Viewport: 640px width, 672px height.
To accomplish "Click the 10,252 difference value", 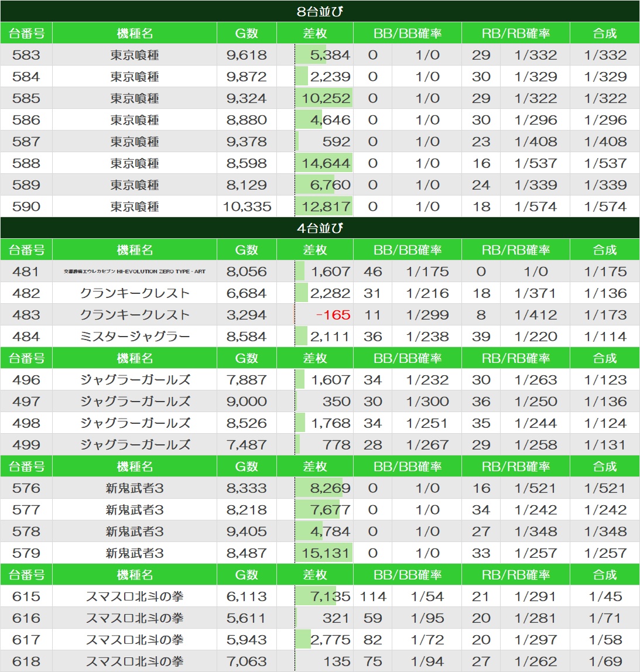I will click(326, 98).
